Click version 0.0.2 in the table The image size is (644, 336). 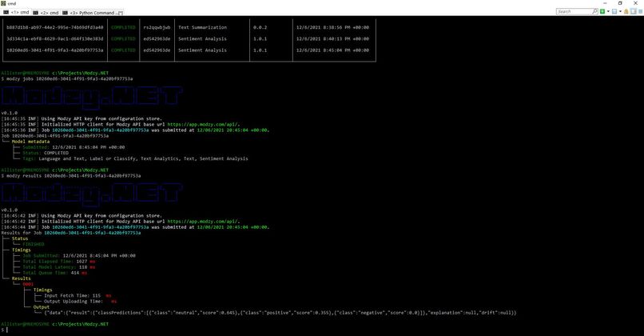[x=260, y=27]
